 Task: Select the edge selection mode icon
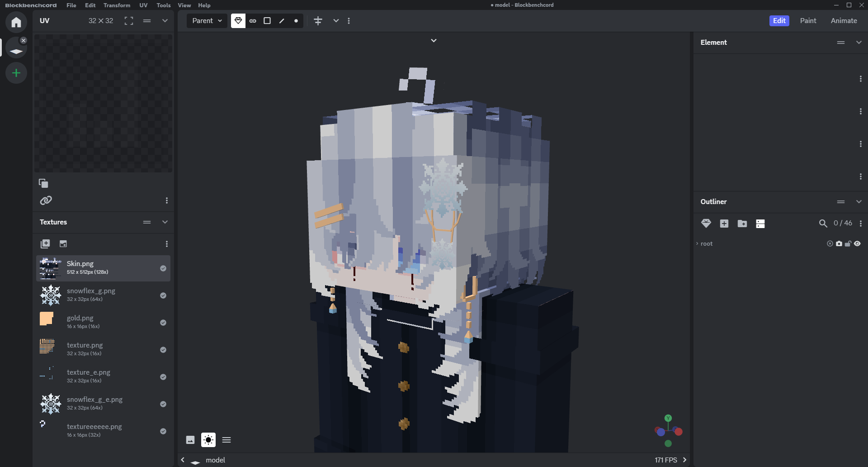coord(282,21)
